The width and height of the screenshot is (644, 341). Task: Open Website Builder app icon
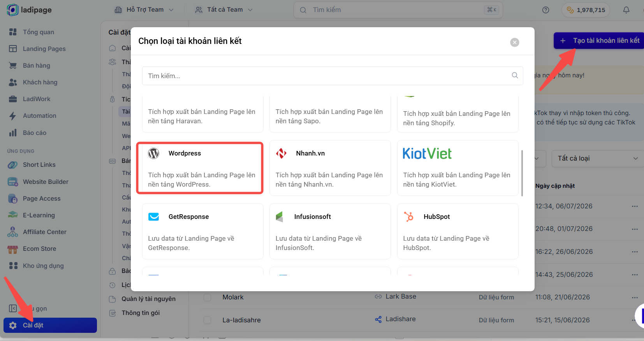coord(13,182)
